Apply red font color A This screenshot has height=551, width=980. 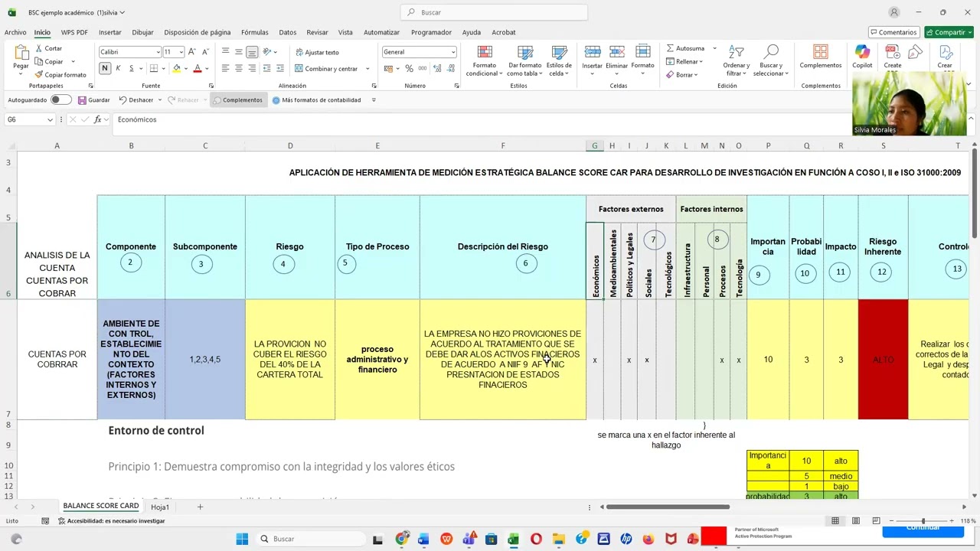coord(197,68)
